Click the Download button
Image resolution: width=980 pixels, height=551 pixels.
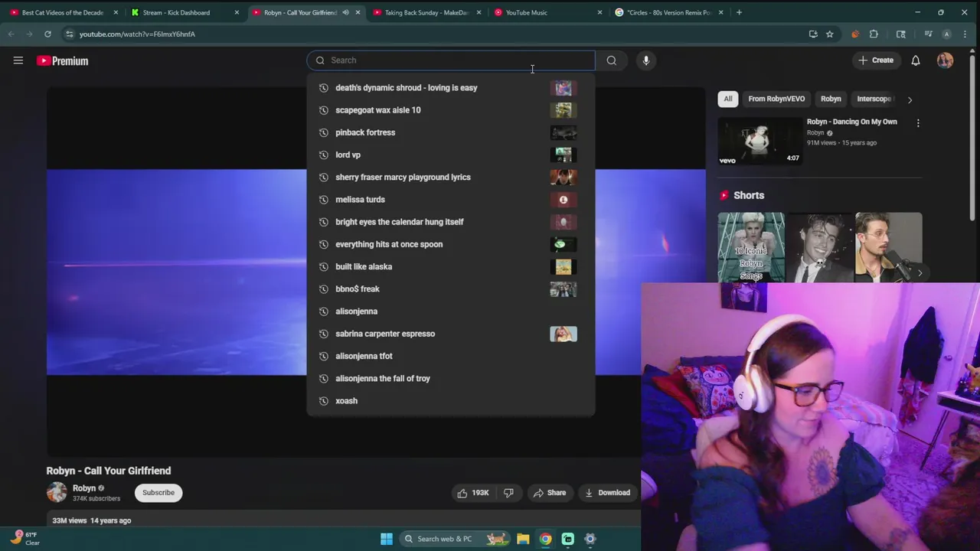tap(608, 493)
